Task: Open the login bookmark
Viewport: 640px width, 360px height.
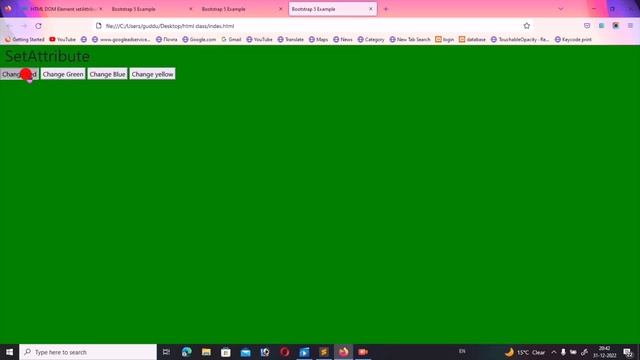Action: [444, 40]
